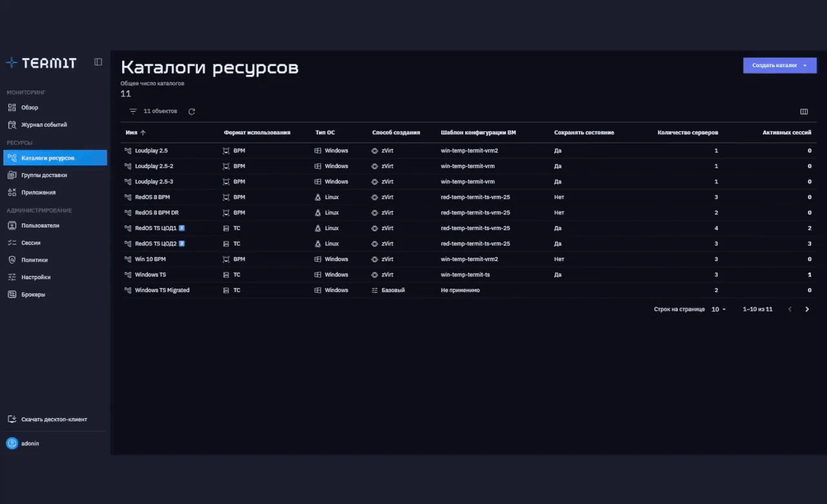The width and height of the screenshot is (827, 504).
Task: Open the column settings icon
Action: pos(804,111)
